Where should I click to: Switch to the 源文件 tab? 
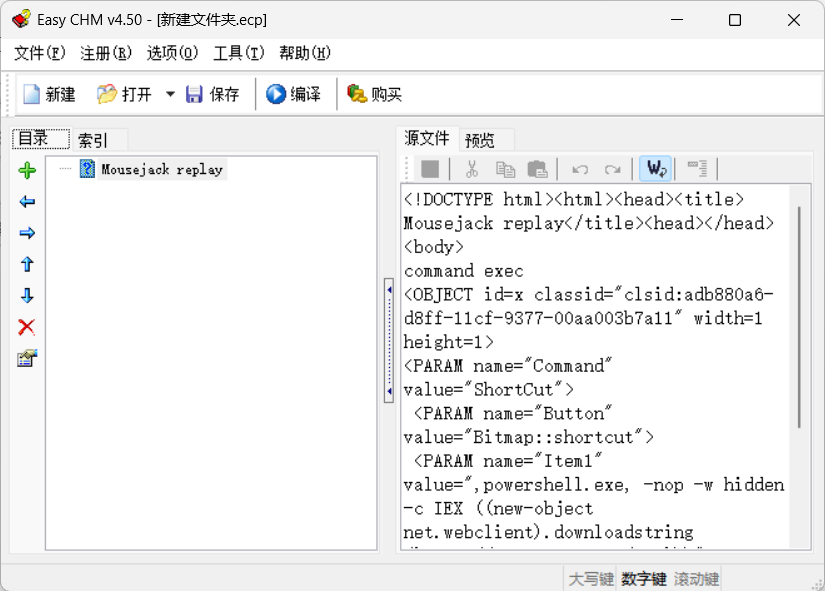tap(427, 138)
